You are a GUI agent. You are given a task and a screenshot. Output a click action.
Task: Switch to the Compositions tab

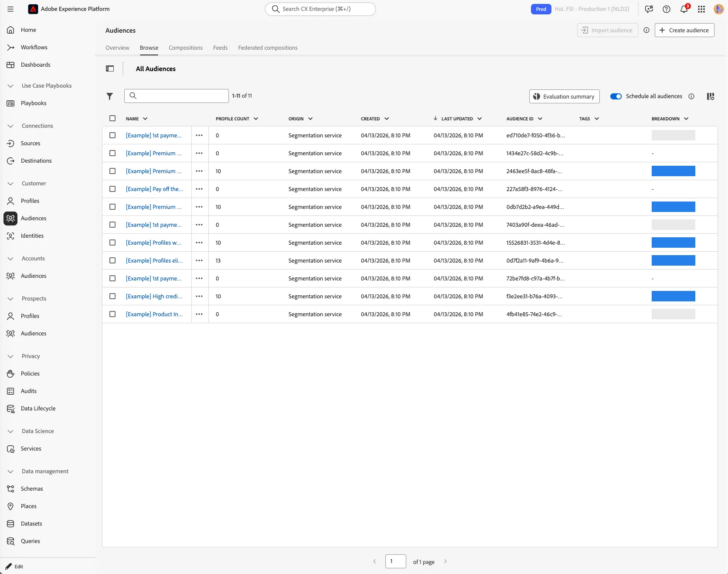186,48
